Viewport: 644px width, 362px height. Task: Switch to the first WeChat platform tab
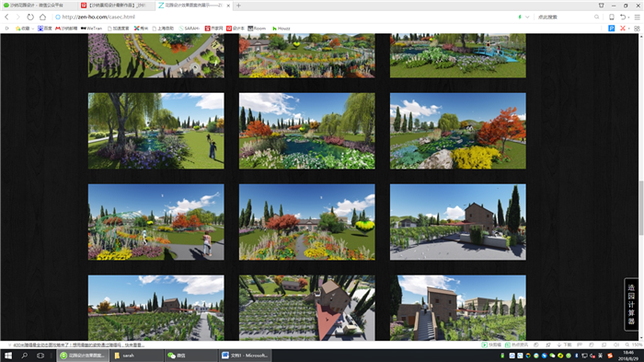pyautogui.click(x=38, y=6)
